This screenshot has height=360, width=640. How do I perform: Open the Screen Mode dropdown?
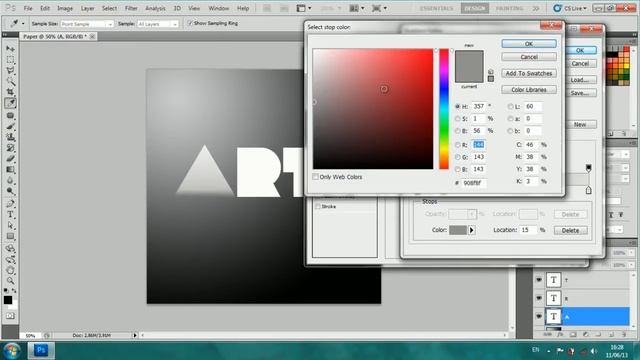pyautogui.click(x=379, y=8)
